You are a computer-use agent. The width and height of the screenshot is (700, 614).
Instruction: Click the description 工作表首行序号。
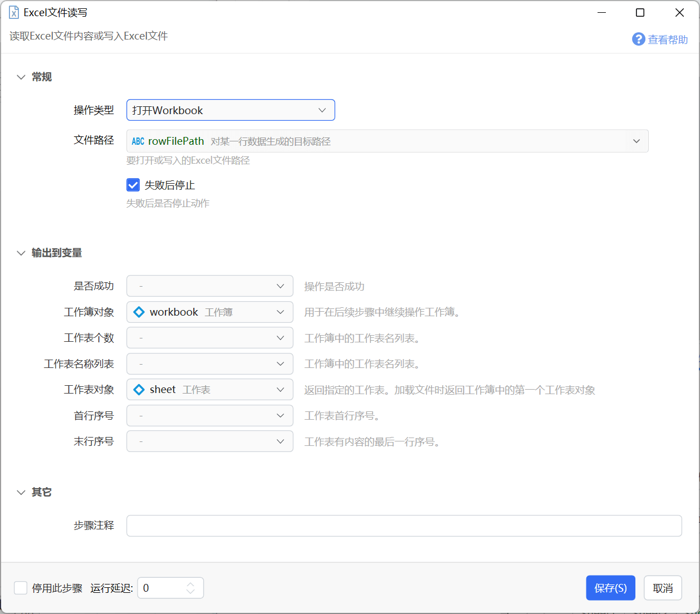(x=342, y=416)
